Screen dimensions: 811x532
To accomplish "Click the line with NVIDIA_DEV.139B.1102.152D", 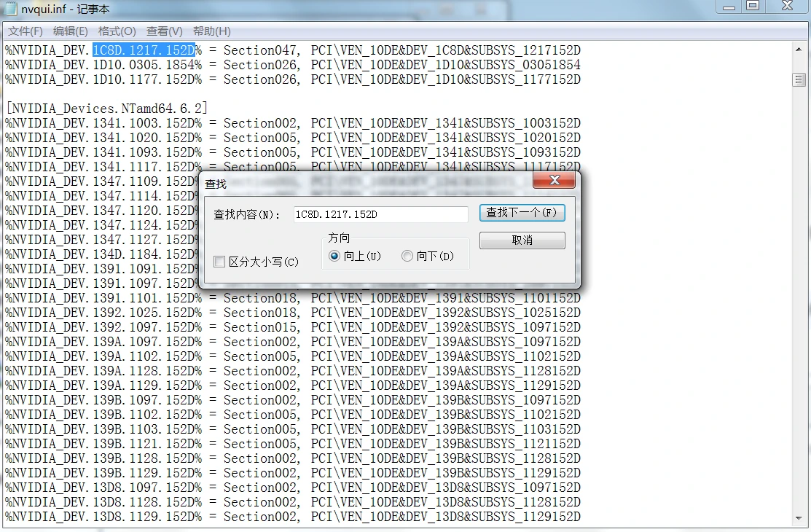I will 293,415.
